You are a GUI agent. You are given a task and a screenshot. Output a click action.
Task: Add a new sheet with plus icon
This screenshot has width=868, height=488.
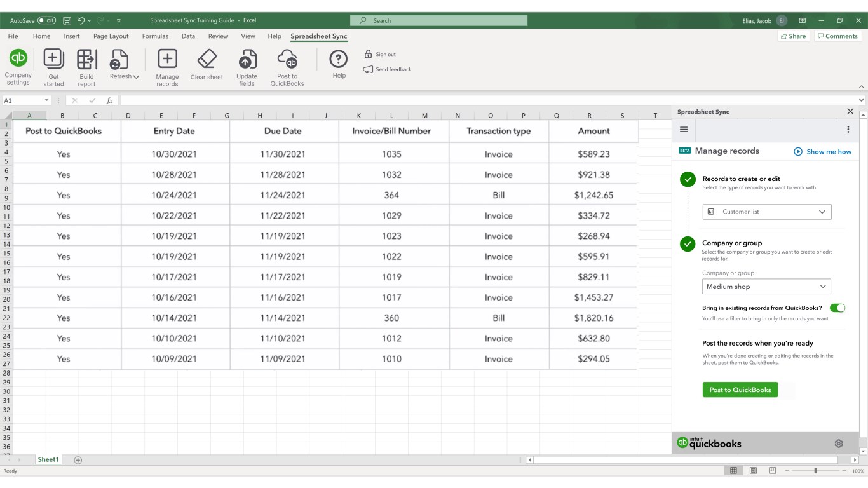78,460
